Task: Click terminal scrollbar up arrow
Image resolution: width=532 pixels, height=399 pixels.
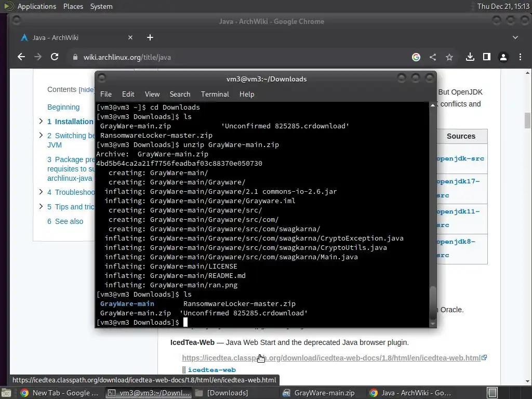Action: 433,105
